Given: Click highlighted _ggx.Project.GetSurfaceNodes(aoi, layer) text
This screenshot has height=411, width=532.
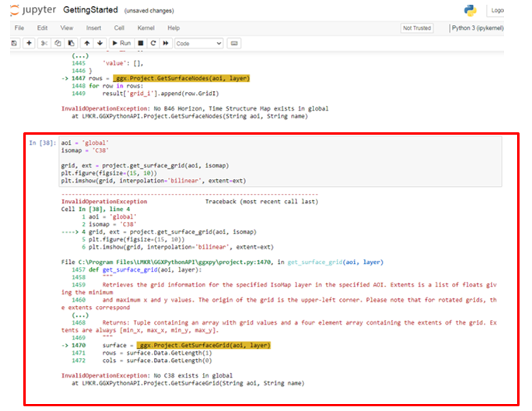Looking at the screenshot, I should click(181, 79).
